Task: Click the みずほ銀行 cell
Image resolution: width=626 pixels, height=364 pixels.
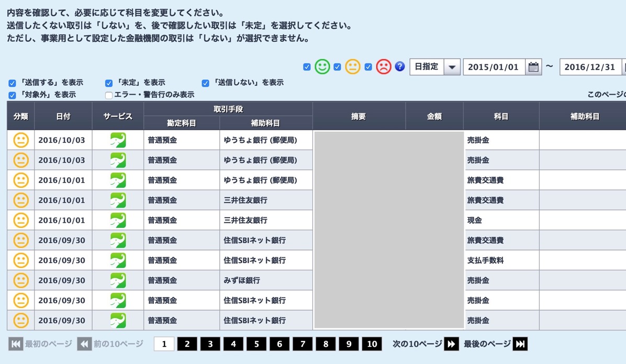Action: coord(266,280)
